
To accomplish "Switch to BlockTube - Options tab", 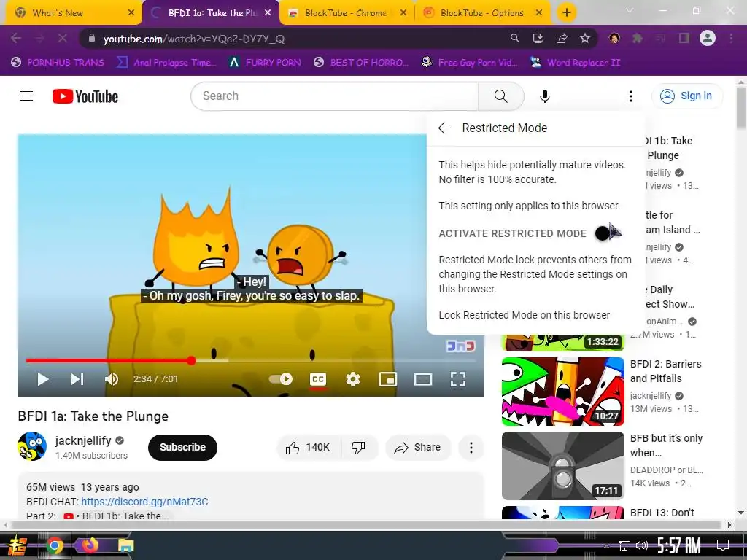I will pos(481,13).
